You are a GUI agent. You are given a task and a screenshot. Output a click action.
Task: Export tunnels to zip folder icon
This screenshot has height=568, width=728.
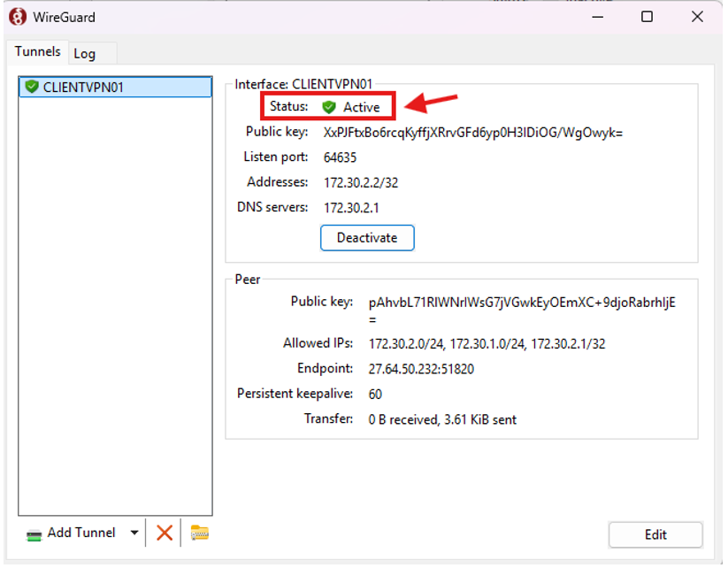tap(200, 533)
